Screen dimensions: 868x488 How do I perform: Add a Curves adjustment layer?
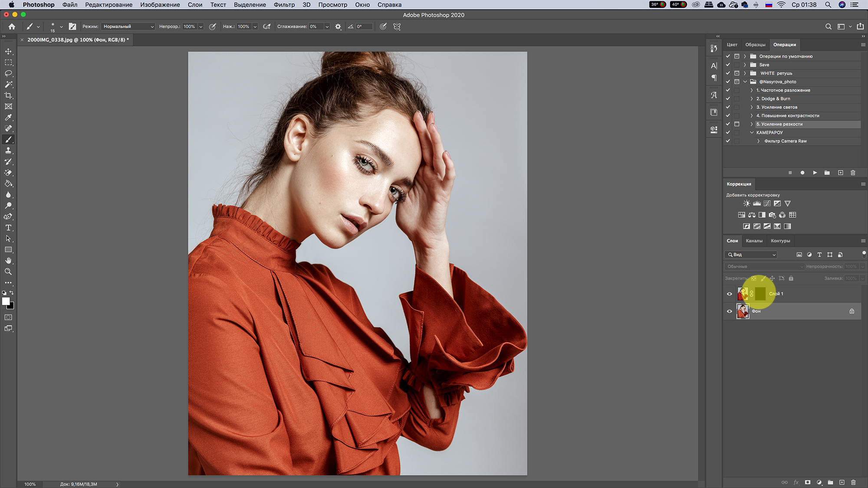[767, 203]
